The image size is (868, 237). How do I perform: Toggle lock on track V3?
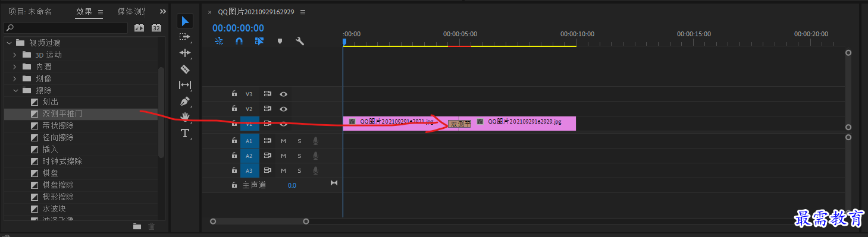tap(234, 94)
